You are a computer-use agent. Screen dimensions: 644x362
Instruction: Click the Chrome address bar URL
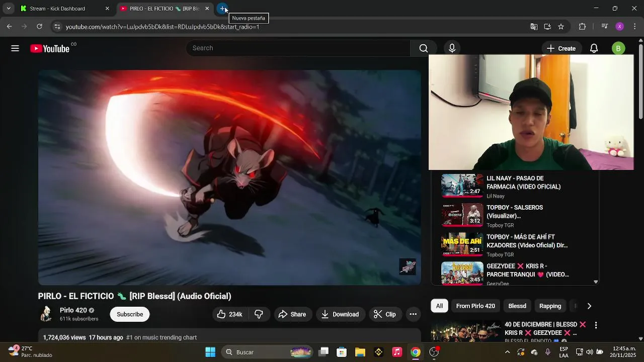[163, 27]
